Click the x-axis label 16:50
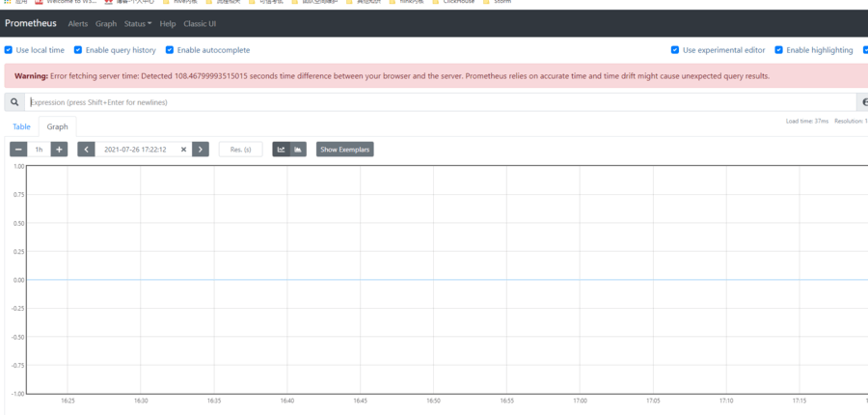Viewport: 868px width, 415px height. point(433,400)
